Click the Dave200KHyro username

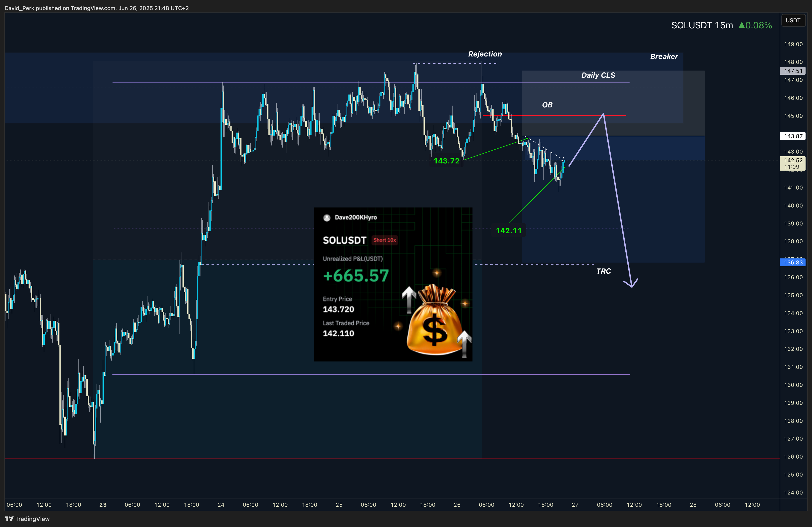pyautogui.click(x=356, y=217)
